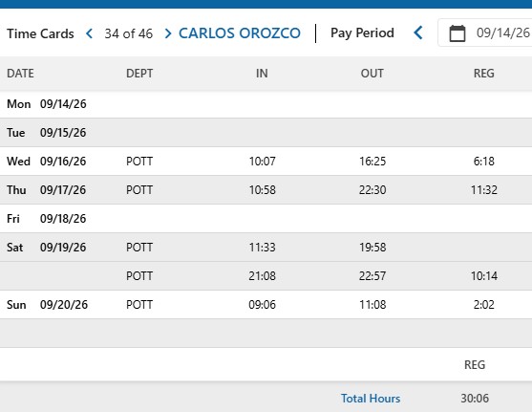Click the IN column header
Screen dimensions: 532x412
(x=262, y=74)
